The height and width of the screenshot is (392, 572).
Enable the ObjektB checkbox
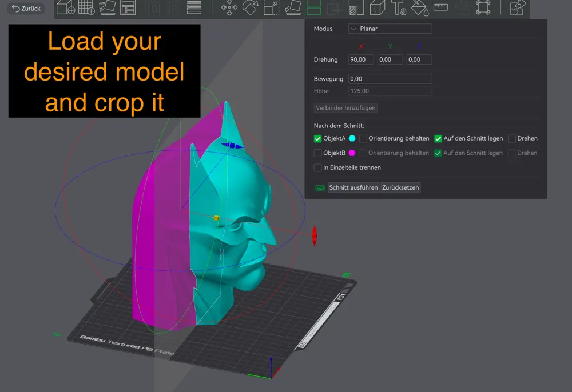[317, 153]
